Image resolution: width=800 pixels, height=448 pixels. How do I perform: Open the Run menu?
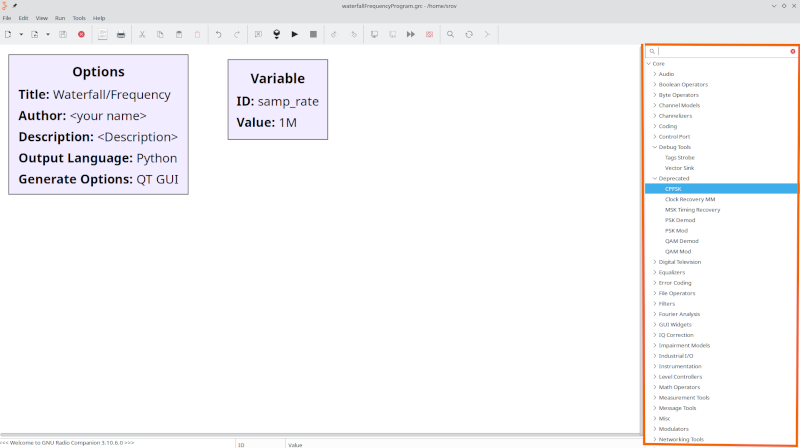(x=60, y=18)
